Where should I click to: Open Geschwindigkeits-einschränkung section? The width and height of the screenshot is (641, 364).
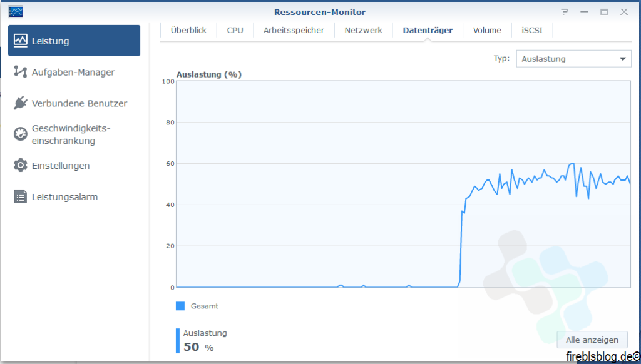point(74,134)
